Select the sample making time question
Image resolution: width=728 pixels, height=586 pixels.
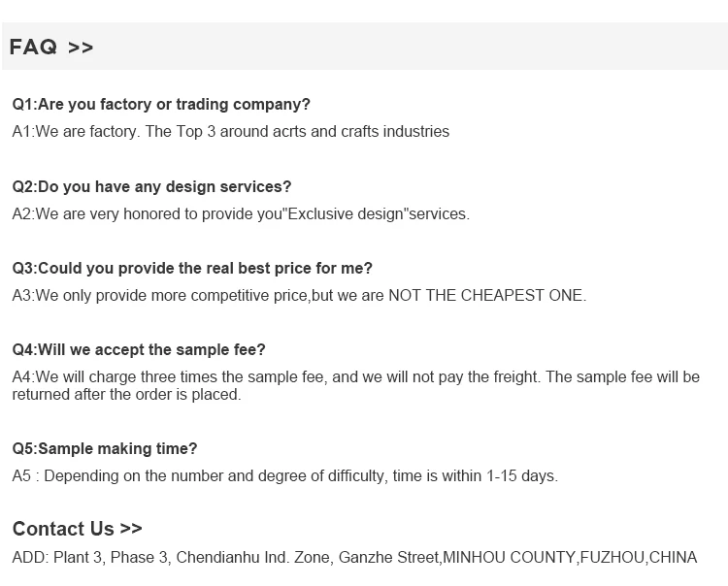[x=105, y=448]
